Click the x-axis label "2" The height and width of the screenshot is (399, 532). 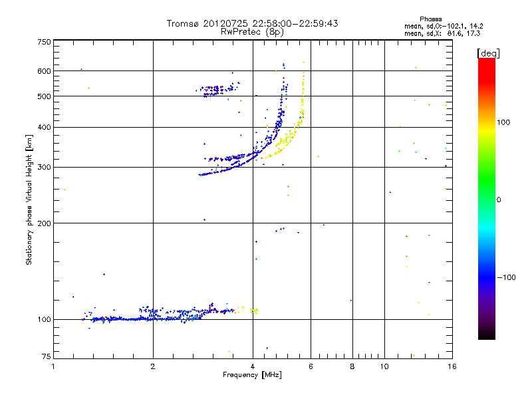point(153,366)
